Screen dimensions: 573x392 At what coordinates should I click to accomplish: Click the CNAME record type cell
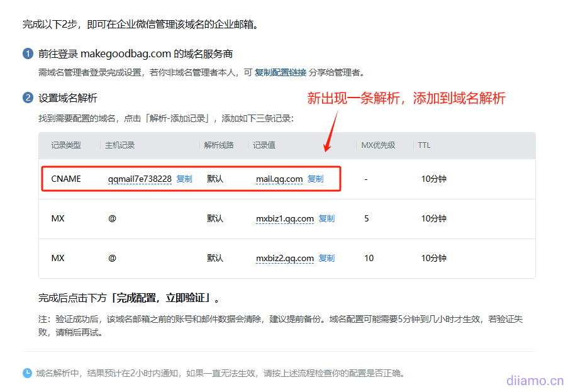pyautogui.click(x=66, y=179)
